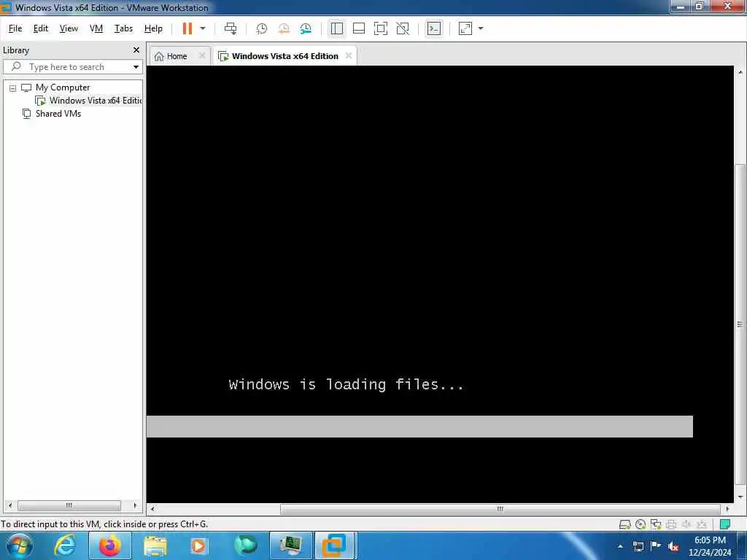Click the library horizontal scrollbar thumb
The image size is (747, 560).
tap(69, 505)
